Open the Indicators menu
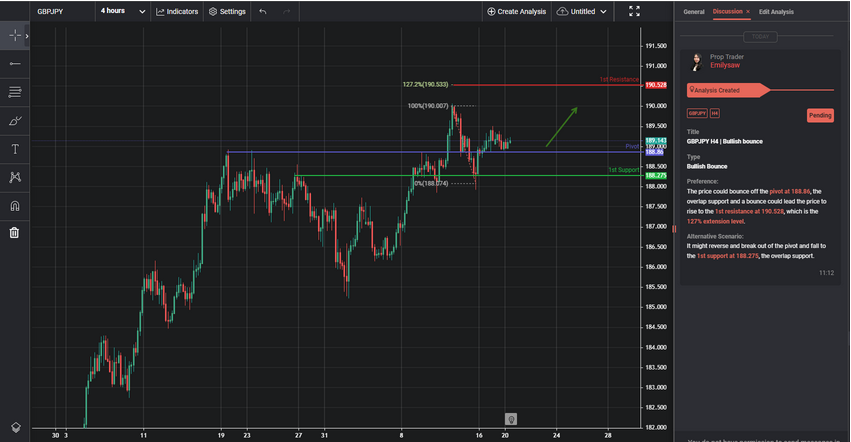This screenshot has width=851, height=442. [x=177, y=11]
